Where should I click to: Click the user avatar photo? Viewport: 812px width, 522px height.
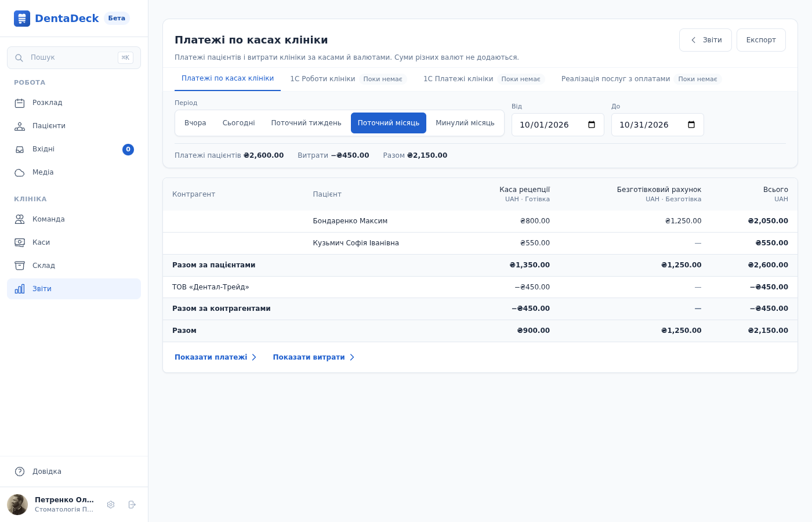17,505
